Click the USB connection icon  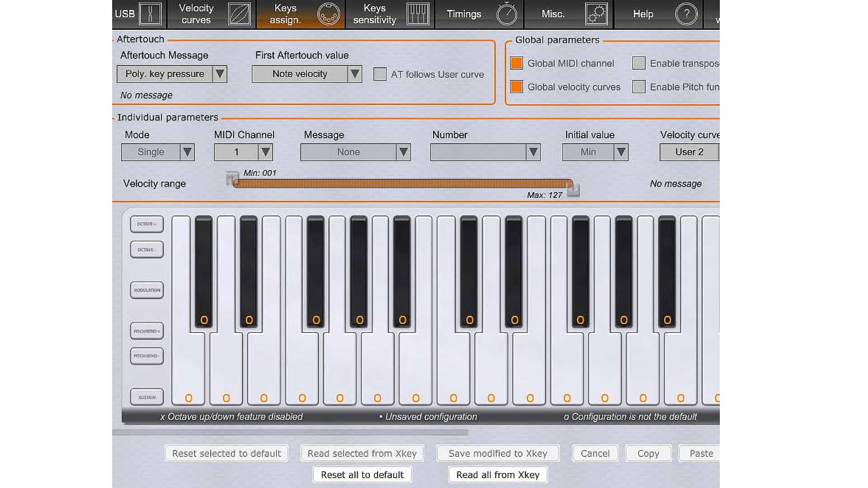pyautogui.click(x=150, y=14)
